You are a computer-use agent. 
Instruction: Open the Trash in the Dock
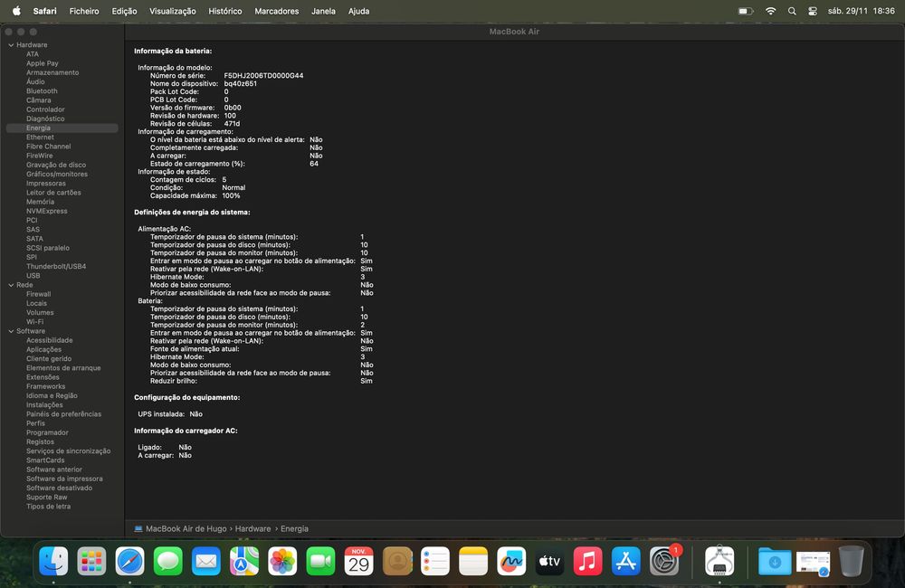pos(852,561)
